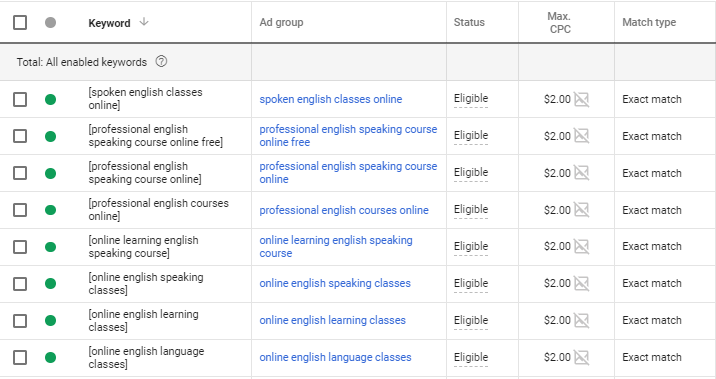Click bid icon for online english language classes
Screen dimensions: 716x379
point(581,358)
